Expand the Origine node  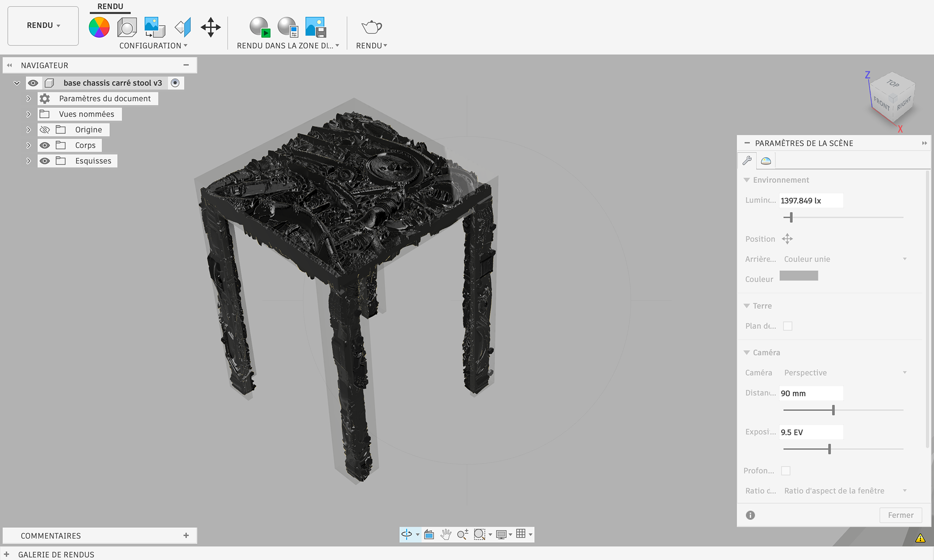(28, 130)
